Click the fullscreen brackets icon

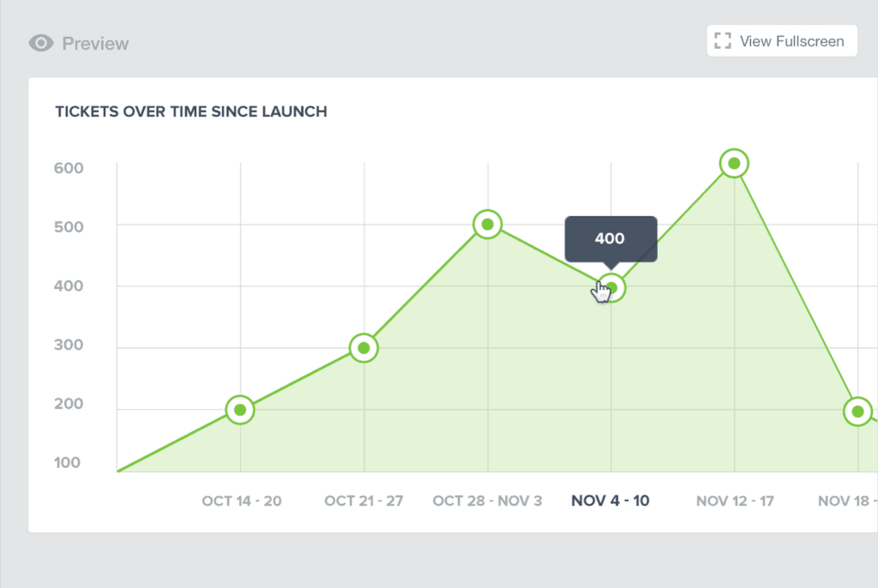click(723, 41)
